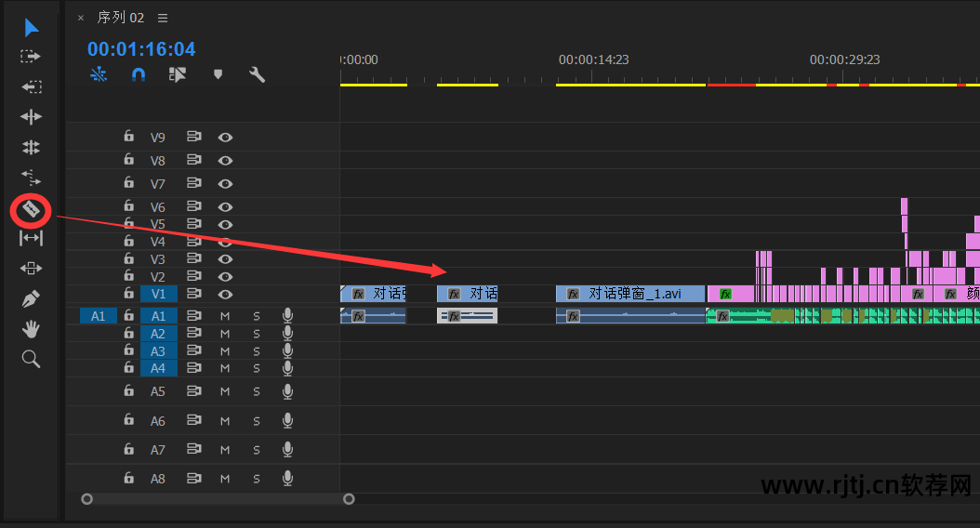Select the Pen tool
Viewport: 980px width, 528px height.
pyautogui.click(x=31, y=298)
